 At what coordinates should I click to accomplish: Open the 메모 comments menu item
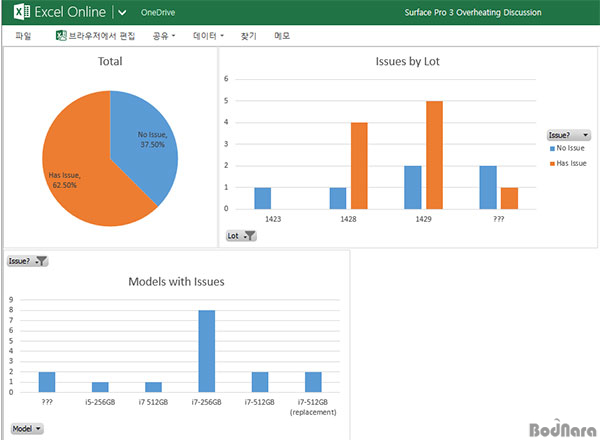pyautogui.click(x=282, y=36)
